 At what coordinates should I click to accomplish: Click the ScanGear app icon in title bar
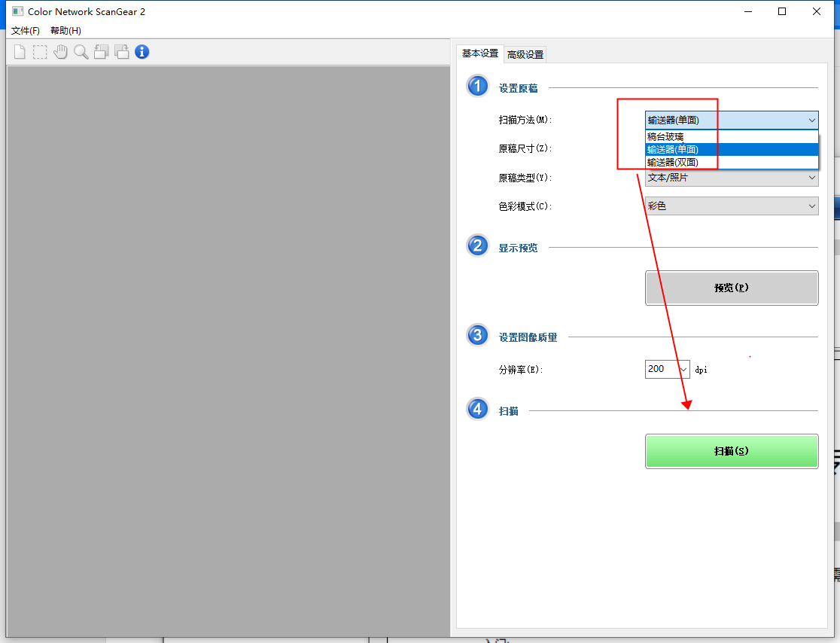[x=17, y=12]
